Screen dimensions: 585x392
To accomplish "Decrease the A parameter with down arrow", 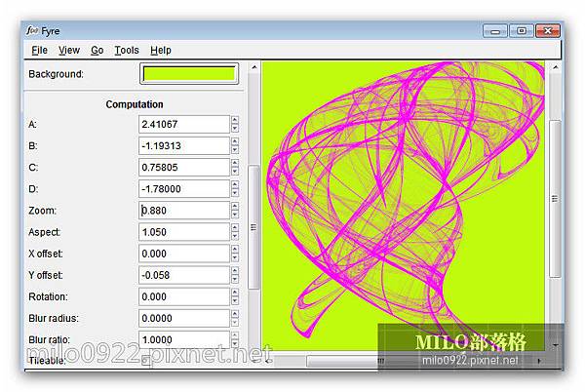I will (235, 129).
